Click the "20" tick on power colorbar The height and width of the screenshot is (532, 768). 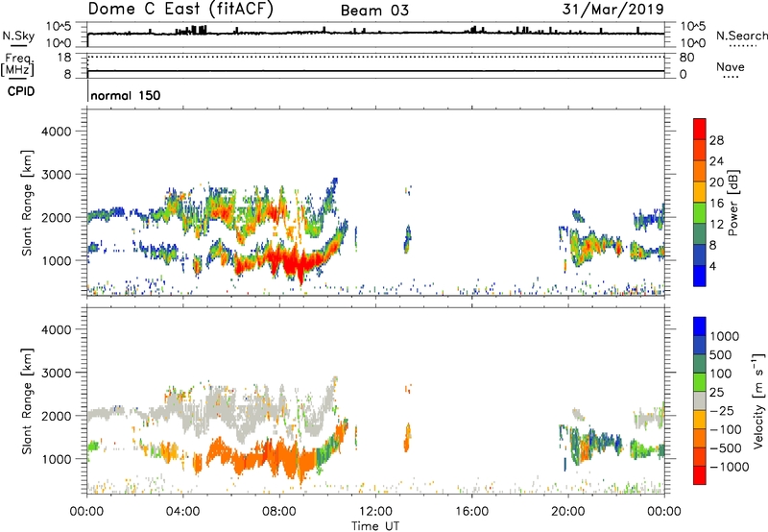pos(716,182)
